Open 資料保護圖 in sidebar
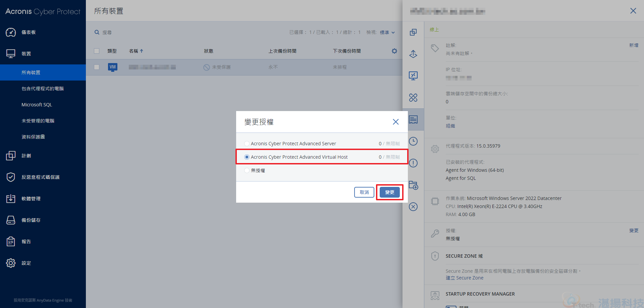Image resolution: width=644 pixels, height=308 pixels. coord(43,137)
